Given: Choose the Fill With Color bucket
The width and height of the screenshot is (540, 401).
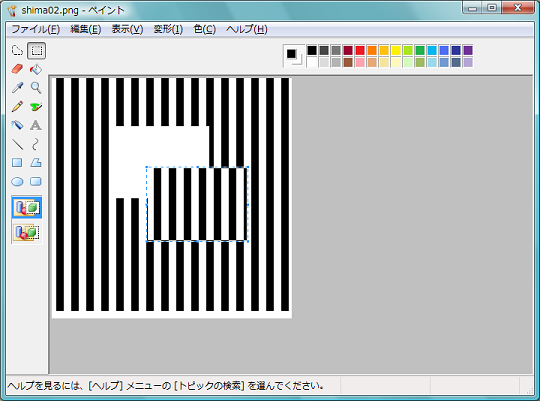Looking at the screenshot, I should pyautogui.click(x=36, y=69).
